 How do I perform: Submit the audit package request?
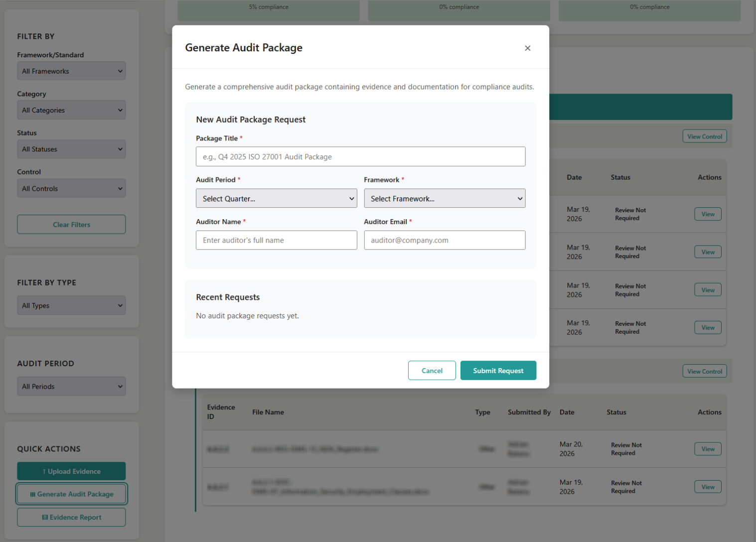(498, 371)
